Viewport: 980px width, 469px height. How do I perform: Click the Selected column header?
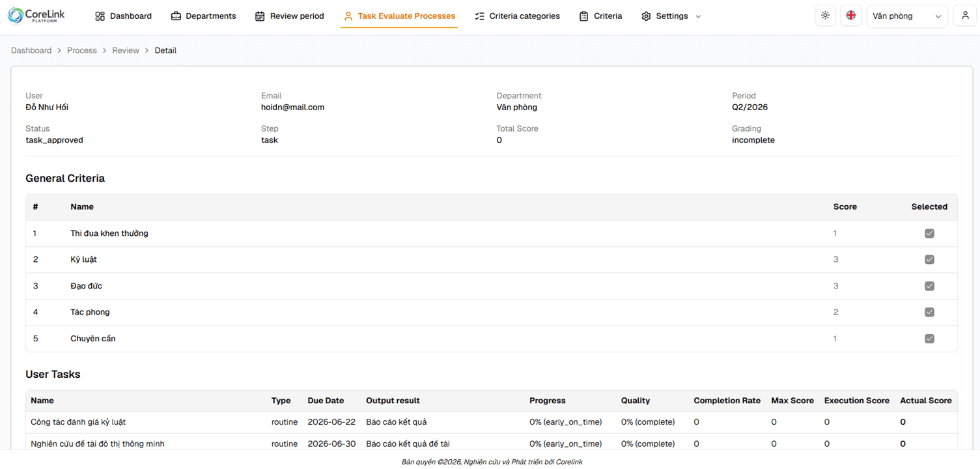tap(929, 206)
